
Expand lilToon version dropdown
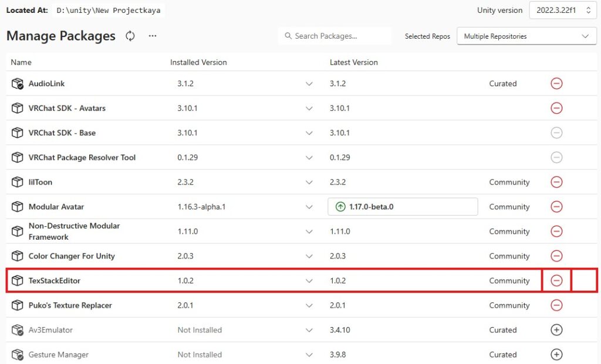click(x=309, y=182)
